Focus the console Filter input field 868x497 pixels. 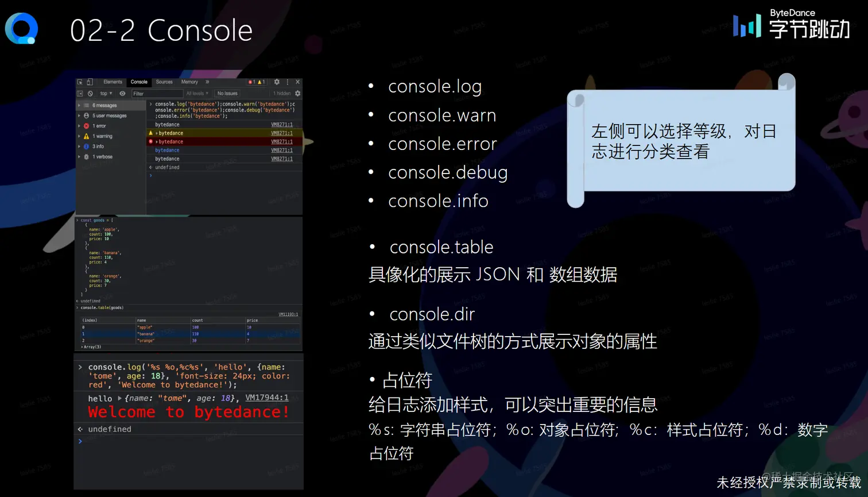pos(157,93)
